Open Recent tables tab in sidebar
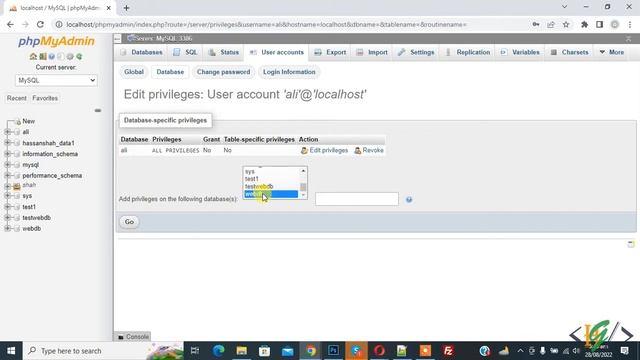The height and width of the screenshot is (360, 640). (17, 98)
